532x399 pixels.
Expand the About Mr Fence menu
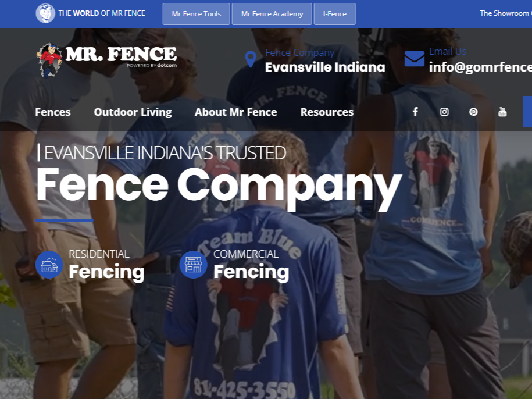[236, 112]
